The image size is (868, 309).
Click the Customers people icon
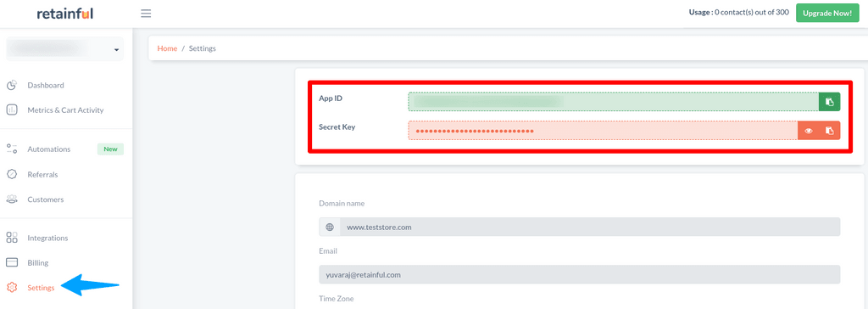tap(12, 199)
